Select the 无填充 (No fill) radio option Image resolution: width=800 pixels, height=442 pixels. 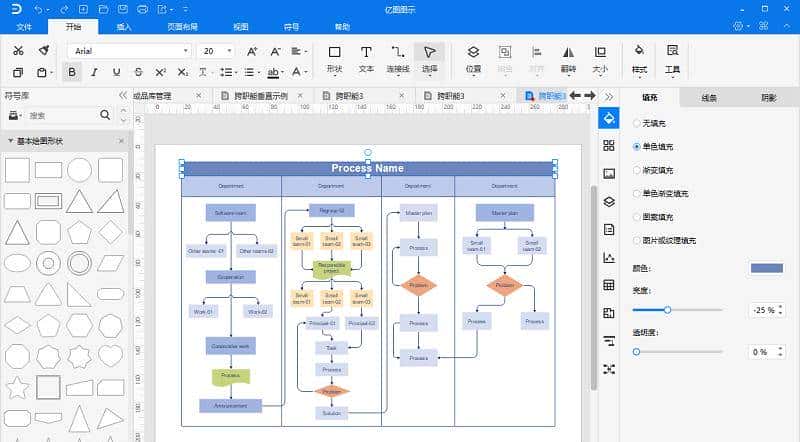[x=636, y=123]
